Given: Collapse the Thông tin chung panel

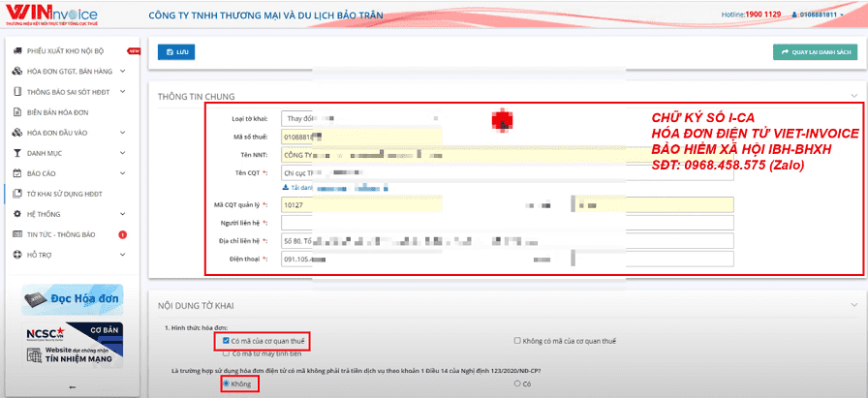Looking at the screenshot, I should click(853, 96).
